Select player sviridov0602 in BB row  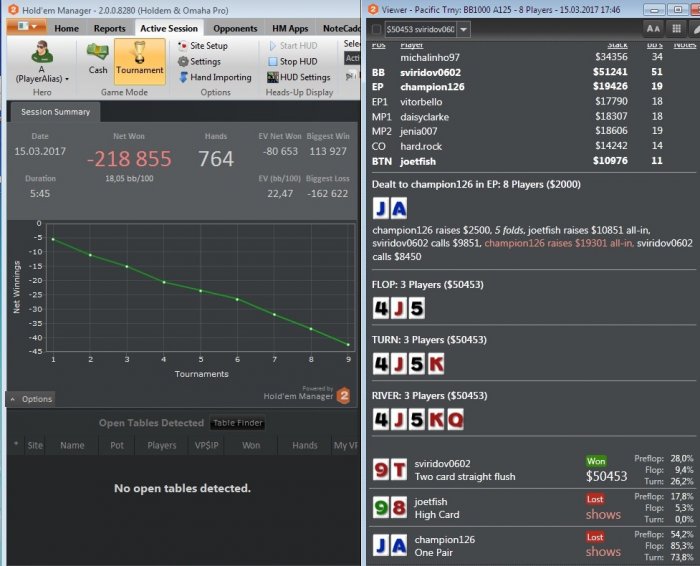[x=430, y=72]
